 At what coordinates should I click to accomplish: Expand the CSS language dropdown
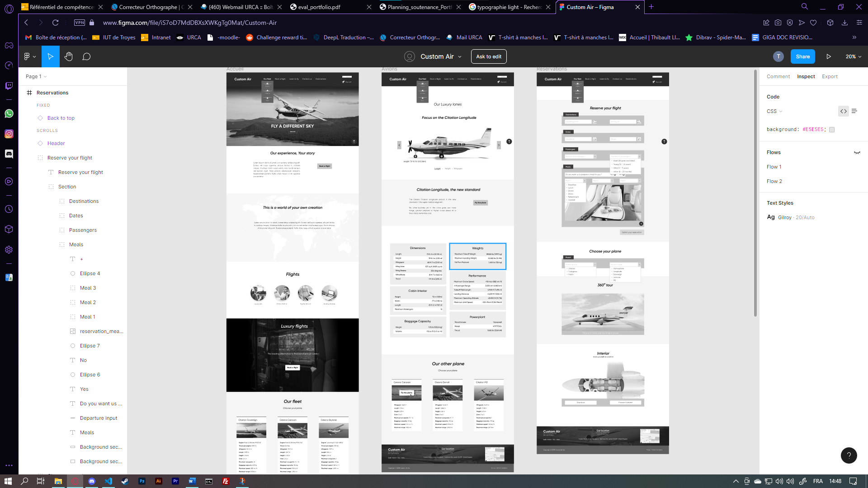774,111
